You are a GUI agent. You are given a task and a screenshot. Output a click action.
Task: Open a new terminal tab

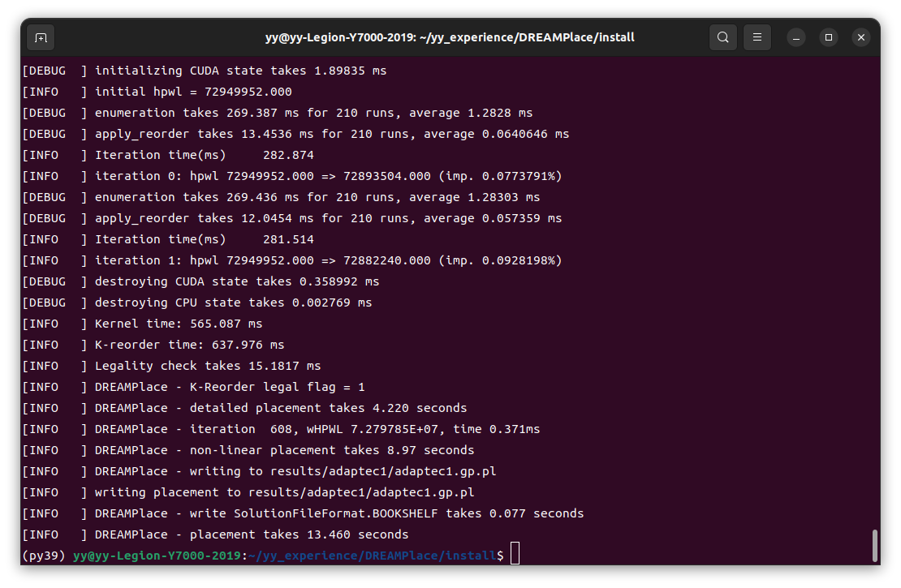tap(41, 38)
